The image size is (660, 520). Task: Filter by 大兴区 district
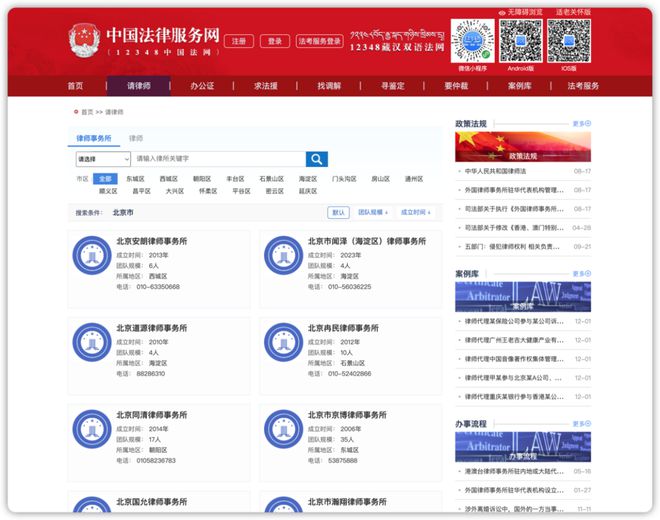click(x=175, y=191)
